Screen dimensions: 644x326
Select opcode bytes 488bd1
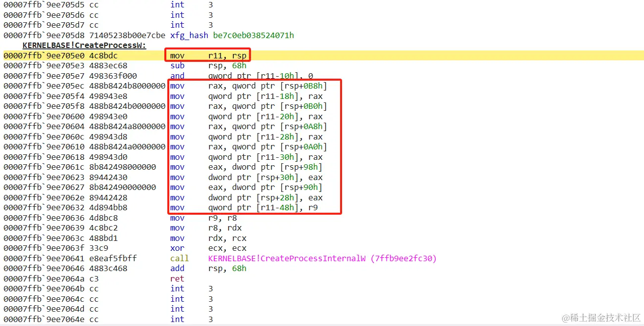tap(103, 238)
